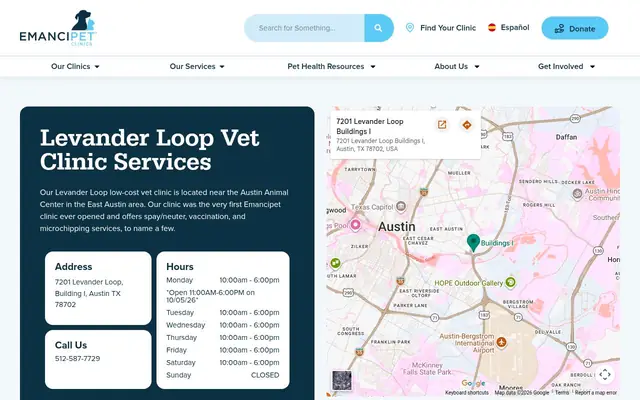
Task: Click the Thursday hours row
Action: point(223,338)
